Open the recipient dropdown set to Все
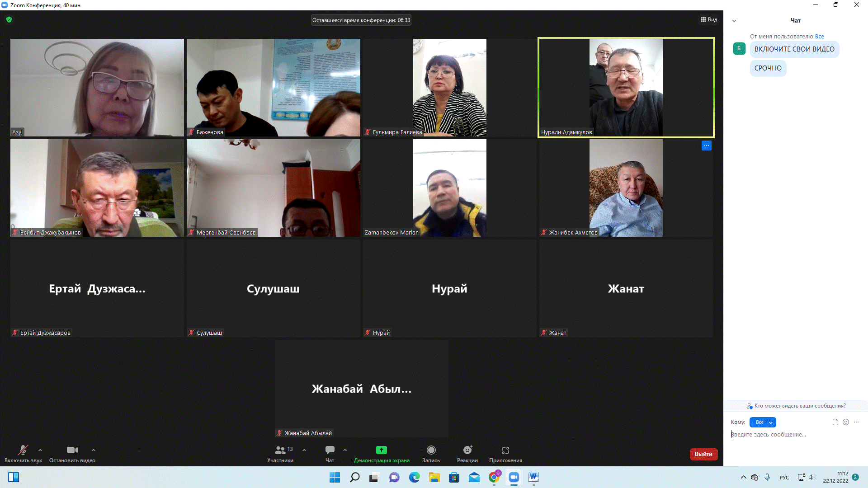The height and width of the screenshot is (488, 868). coord(762,422)
